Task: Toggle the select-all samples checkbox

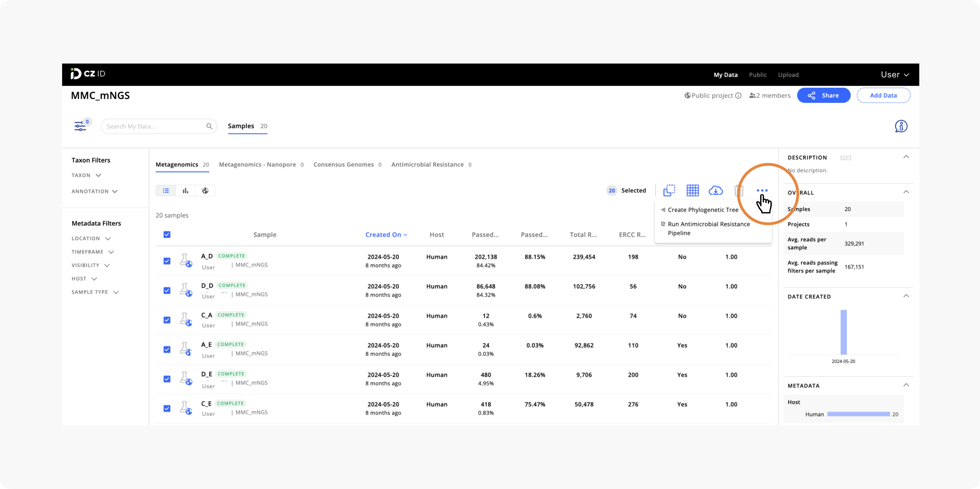Action: [167, 234]
